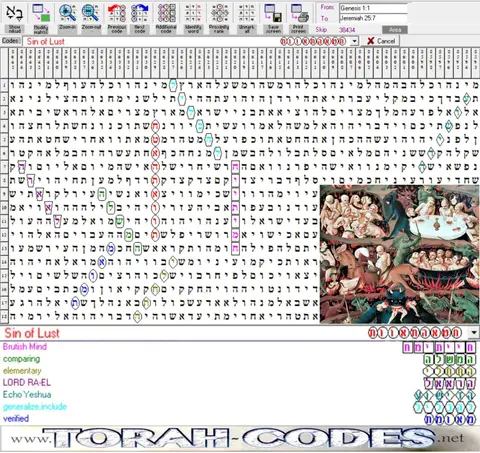Click the Save screen icon

click(273, 13)
